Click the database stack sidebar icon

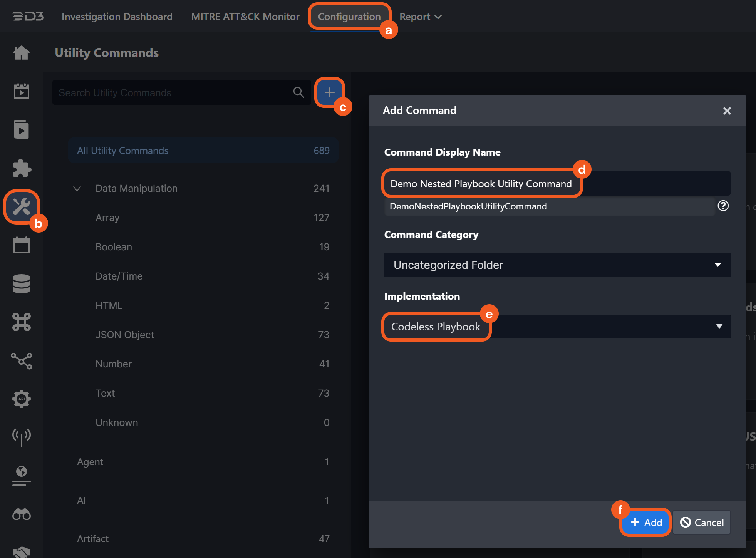tap(22, 284)
